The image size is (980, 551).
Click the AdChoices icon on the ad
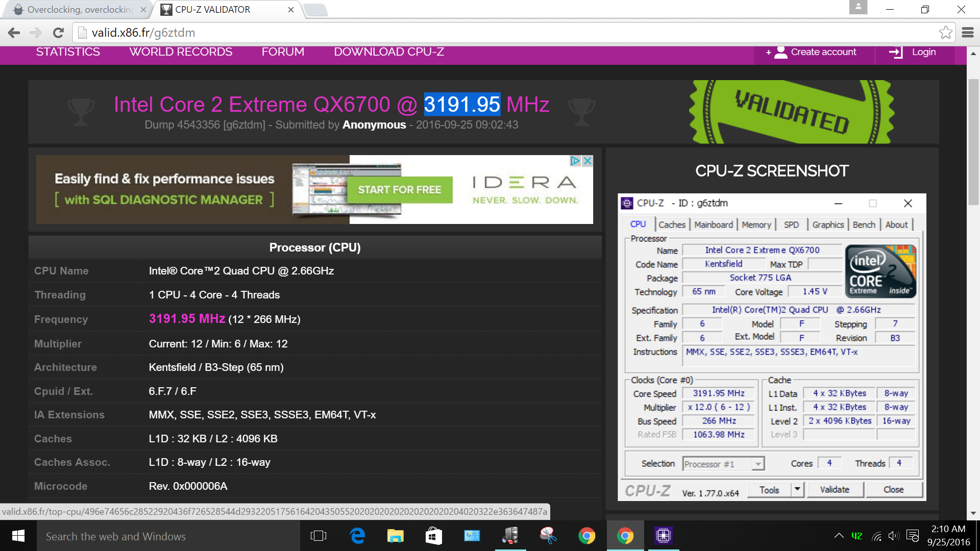(575, 161)
